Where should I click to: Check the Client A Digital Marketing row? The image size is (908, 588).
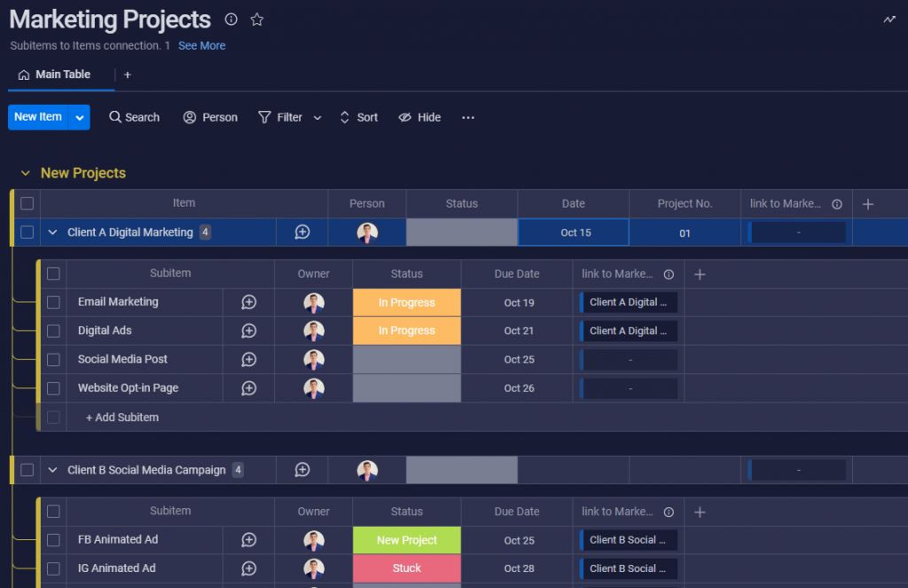(x=27, y=232)
